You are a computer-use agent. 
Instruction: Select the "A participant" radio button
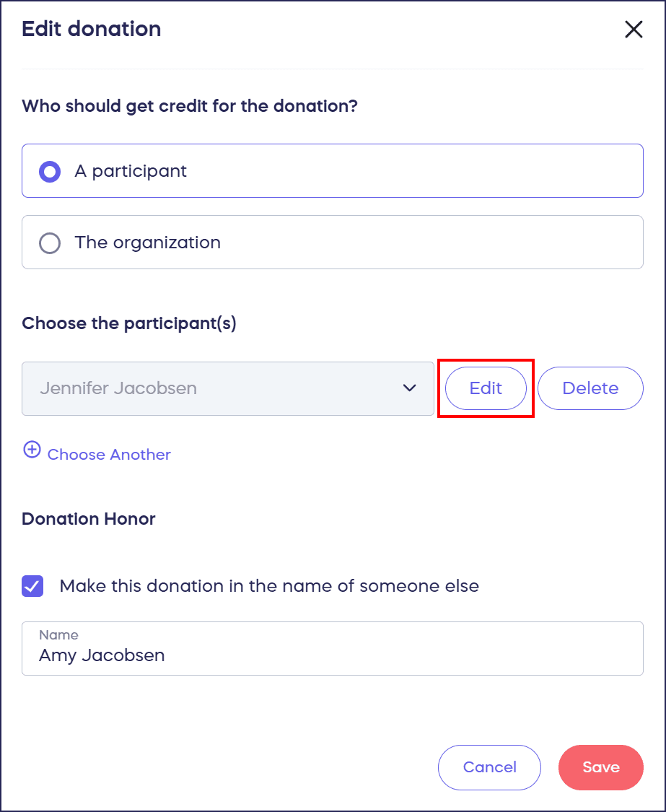tap(50, 172)
